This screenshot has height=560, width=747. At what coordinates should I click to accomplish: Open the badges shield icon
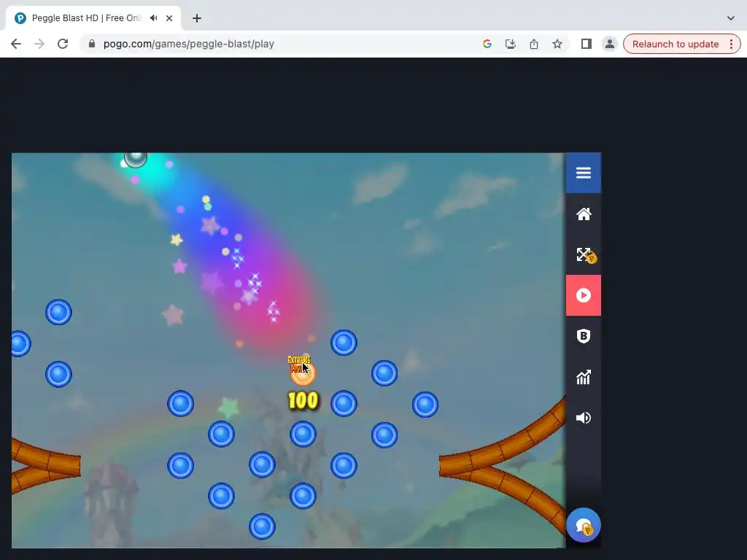583,336
